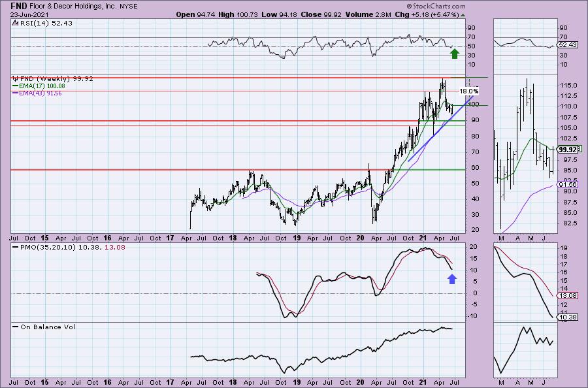Click the 107.5 price axis label
This screenshot has height=388, width=588.
(568, 118)
